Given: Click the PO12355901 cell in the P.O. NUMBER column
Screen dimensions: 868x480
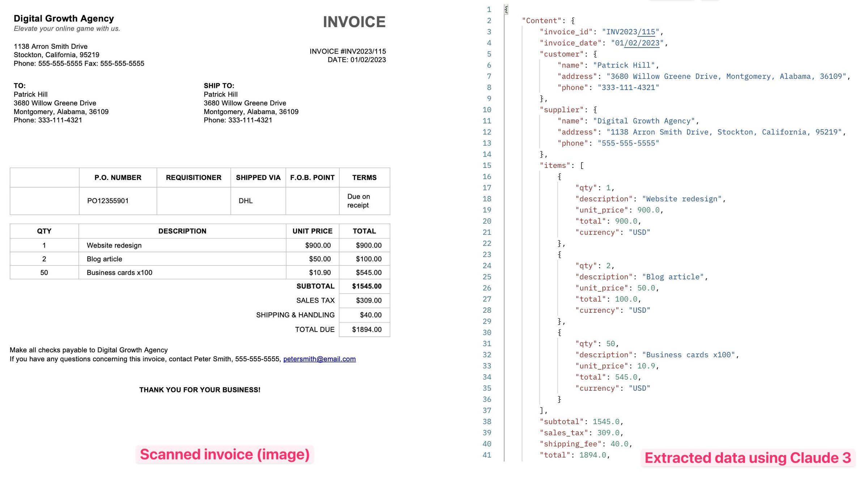Looking at the screenshot, I should pyautogui.click(x=108, y=201).
